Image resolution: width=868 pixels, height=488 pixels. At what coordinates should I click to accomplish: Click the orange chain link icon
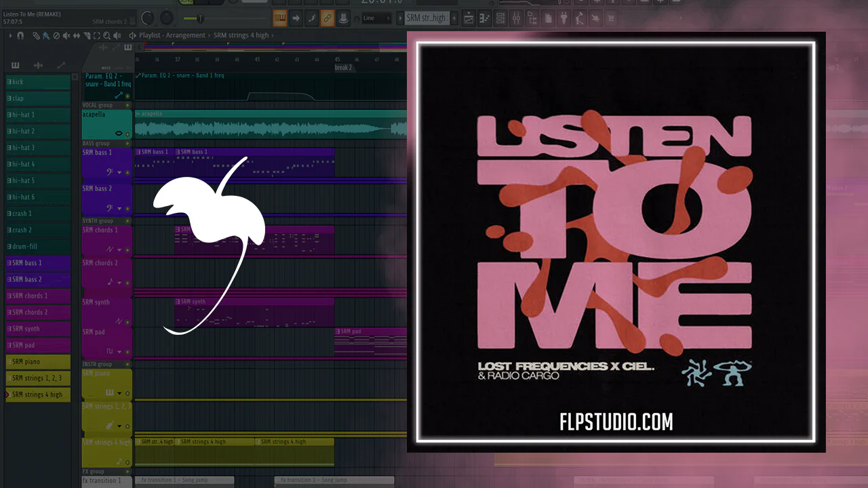(327, 18)
